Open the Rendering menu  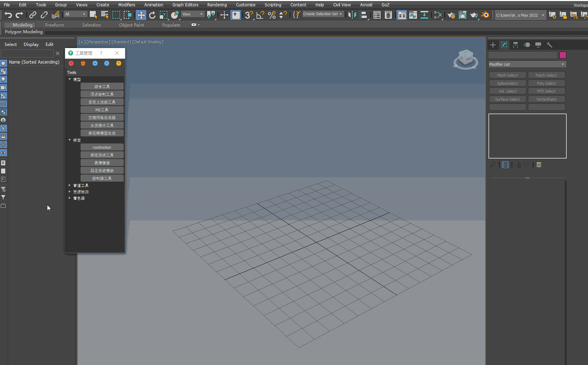tap(217, 5)
